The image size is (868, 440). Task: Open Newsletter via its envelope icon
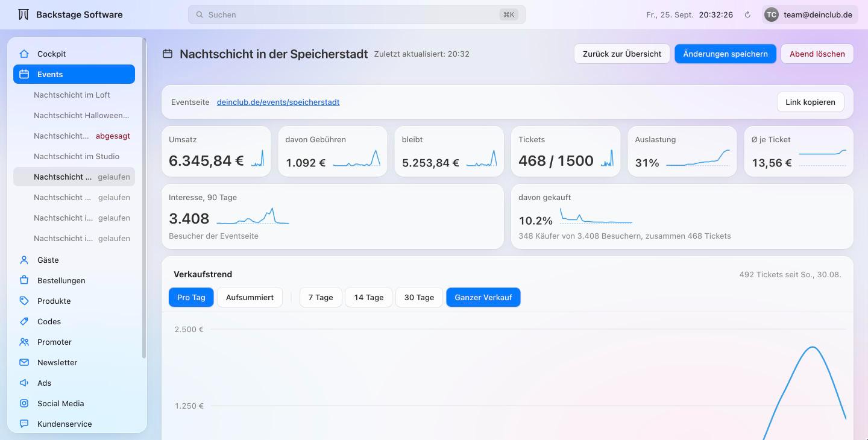[24, 362]
